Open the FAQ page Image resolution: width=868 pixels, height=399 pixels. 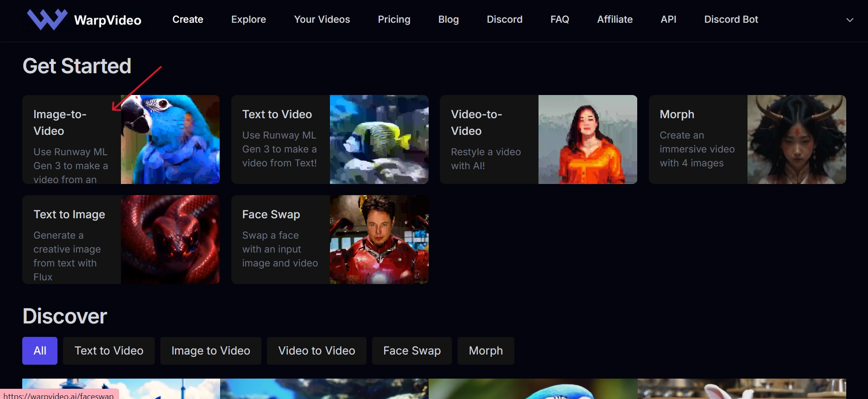click(x=560, y=19)
